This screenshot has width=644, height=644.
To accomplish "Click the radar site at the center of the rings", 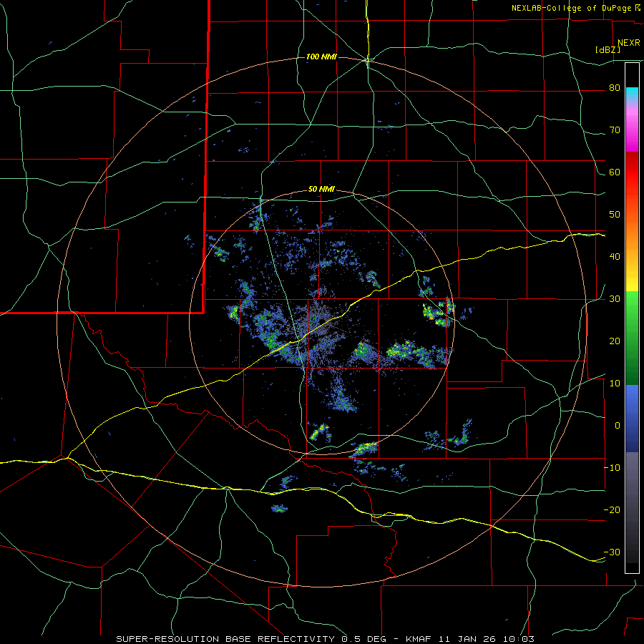I will [322, 321].
